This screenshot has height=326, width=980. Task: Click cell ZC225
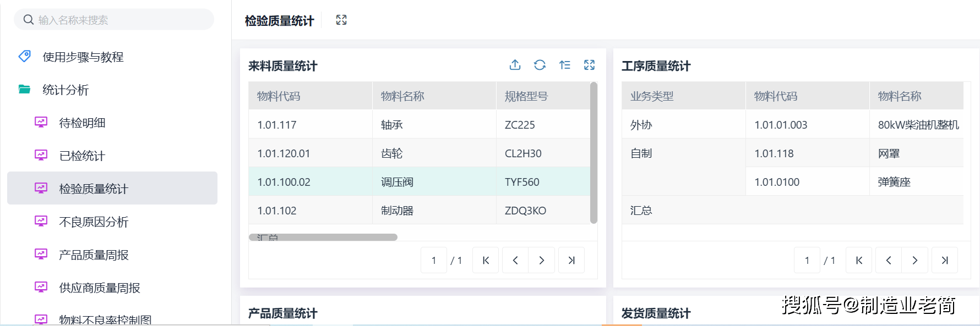(543, 124)
